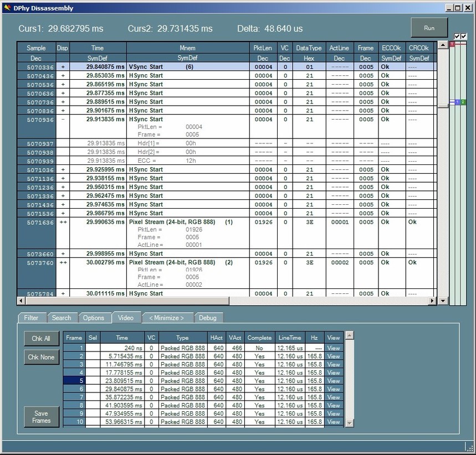Open the Search tab

[x=62, y=318]
